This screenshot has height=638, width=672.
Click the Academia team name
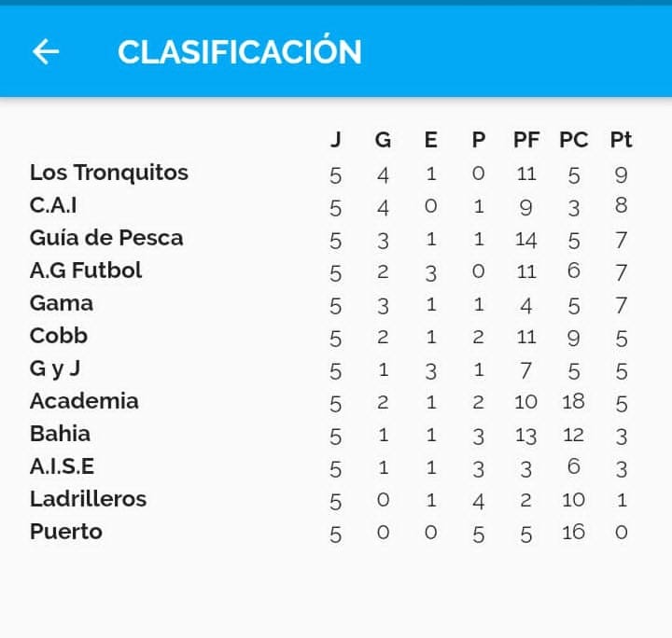coord(84,401)
